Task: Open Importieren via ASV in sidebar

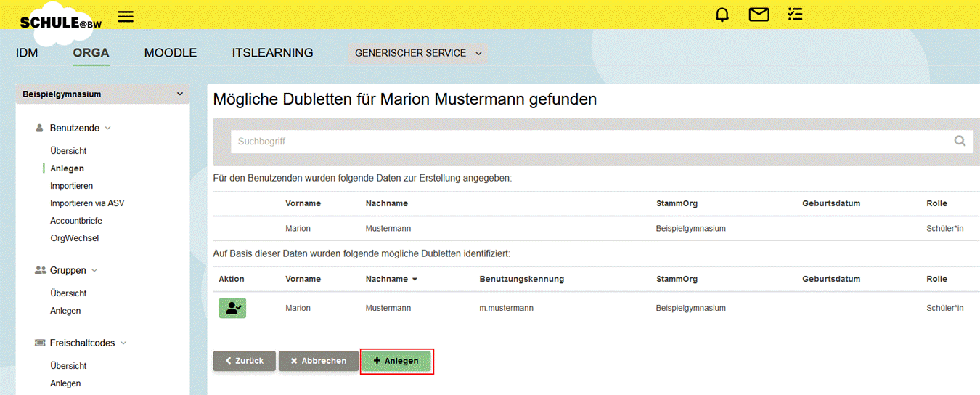Action: [x=87, y=203]
